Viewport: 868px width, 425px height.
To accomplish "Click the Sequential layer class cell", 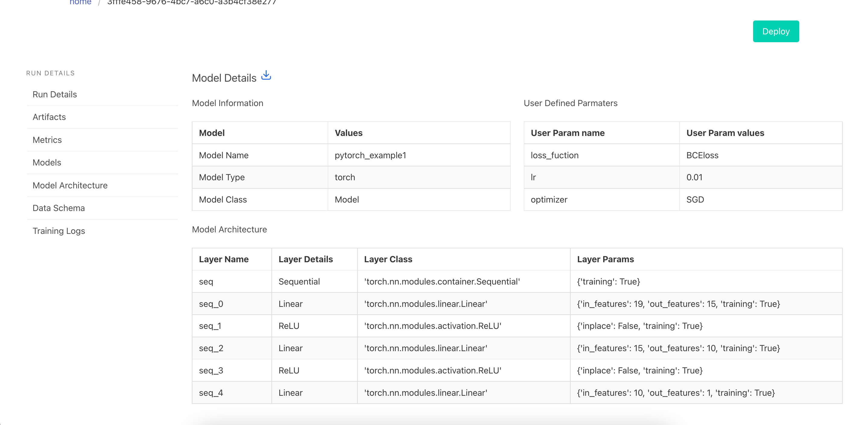I will (x=442, y=282).
